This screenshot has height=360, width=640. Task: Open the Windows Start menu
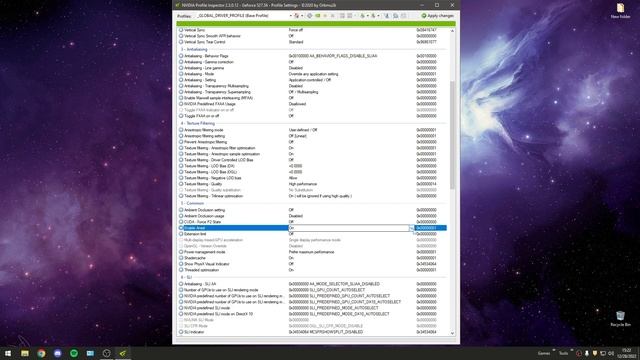tap(8, 353)
